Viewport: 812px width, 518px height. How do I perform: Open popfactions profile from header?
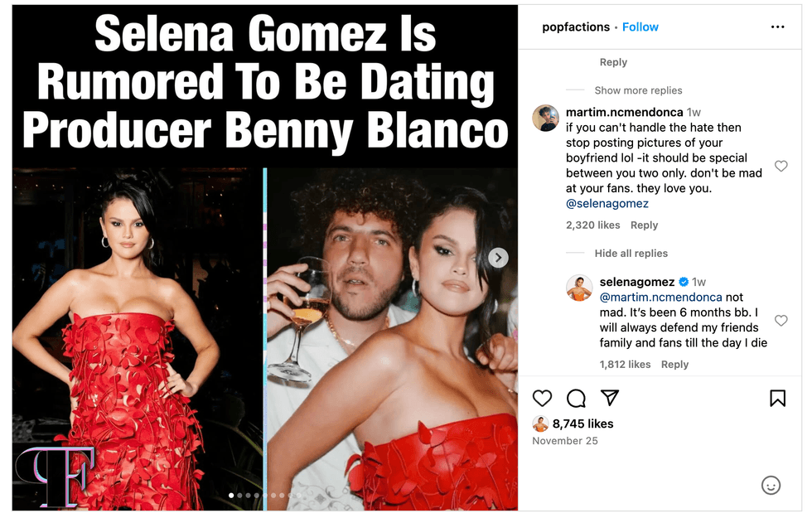575,27
